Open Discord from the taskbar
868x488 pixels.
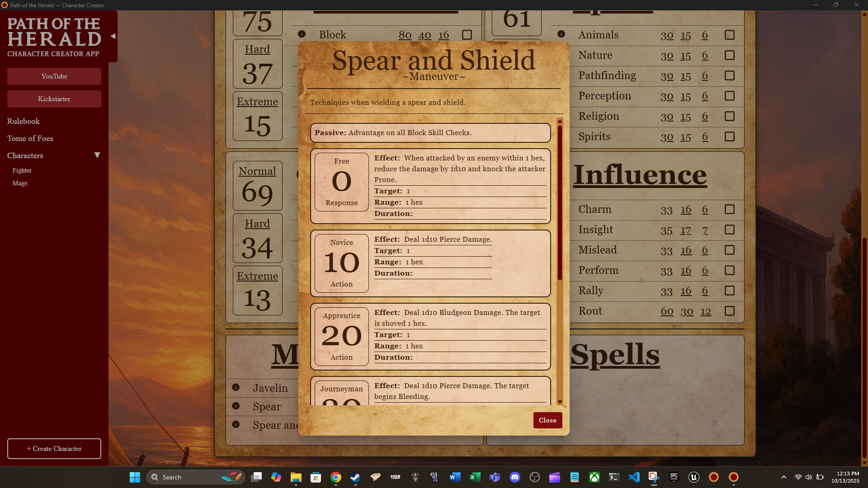point(515,477)
